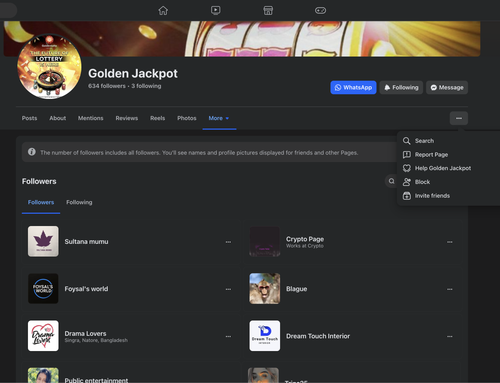500x383 pixels.
Task: Open the About tab
Action: click(x=58, y=118)
